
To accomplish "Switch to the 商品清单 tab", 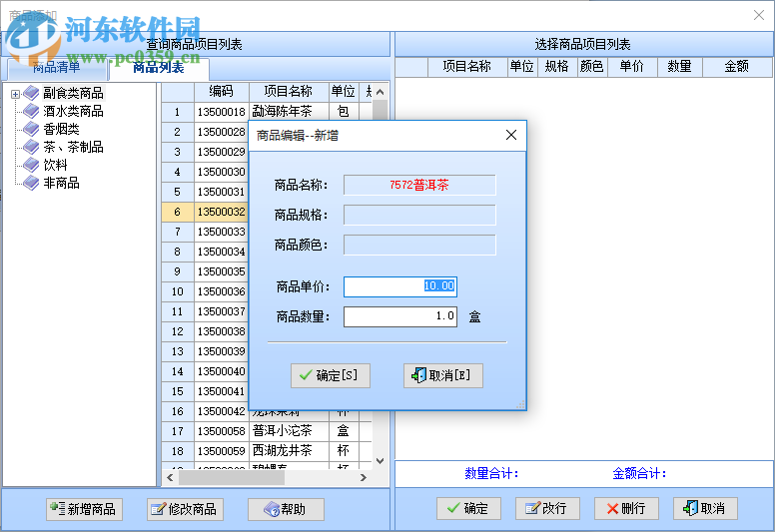I will (x=56, y=68).
